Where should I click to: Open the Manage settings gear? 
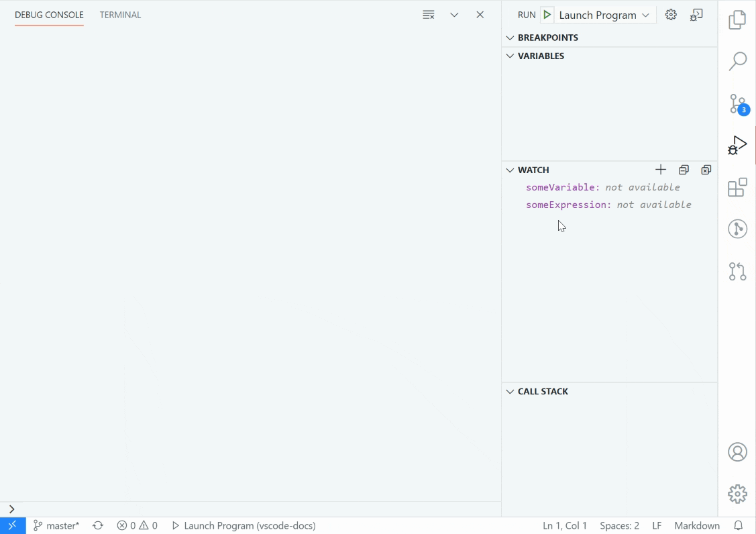pos(737,494)
